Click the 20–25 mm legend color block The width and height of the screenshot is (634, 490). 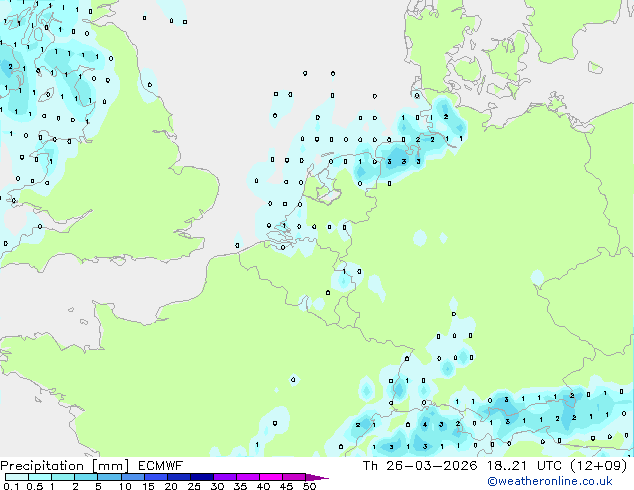tap(178, 477)
